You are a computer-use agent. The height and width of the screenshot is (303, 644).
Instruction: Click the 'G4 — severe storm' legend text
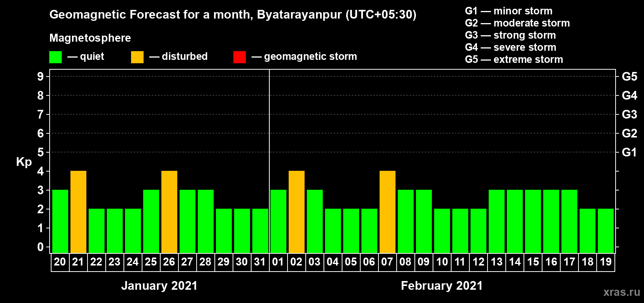[510, 47]
